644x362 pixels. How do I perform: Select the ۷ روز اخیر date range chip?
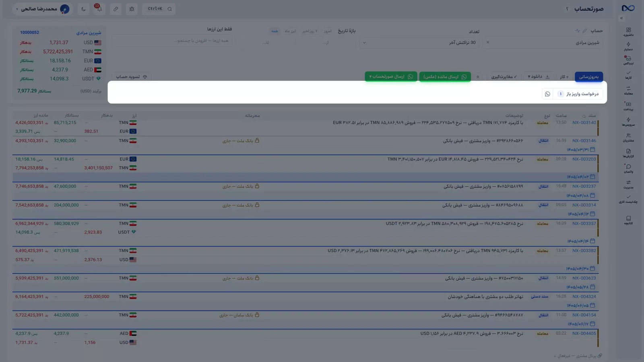click(310, 31)
